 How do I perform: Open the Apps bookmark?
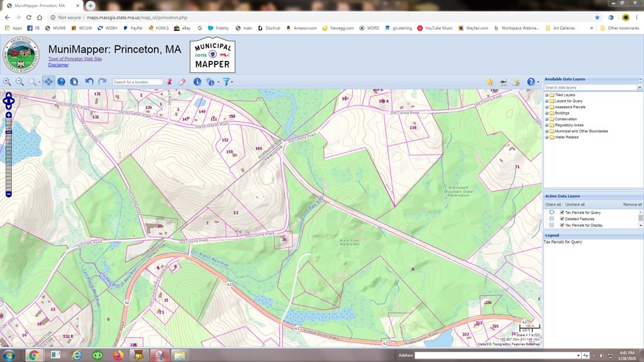(13, 28)
